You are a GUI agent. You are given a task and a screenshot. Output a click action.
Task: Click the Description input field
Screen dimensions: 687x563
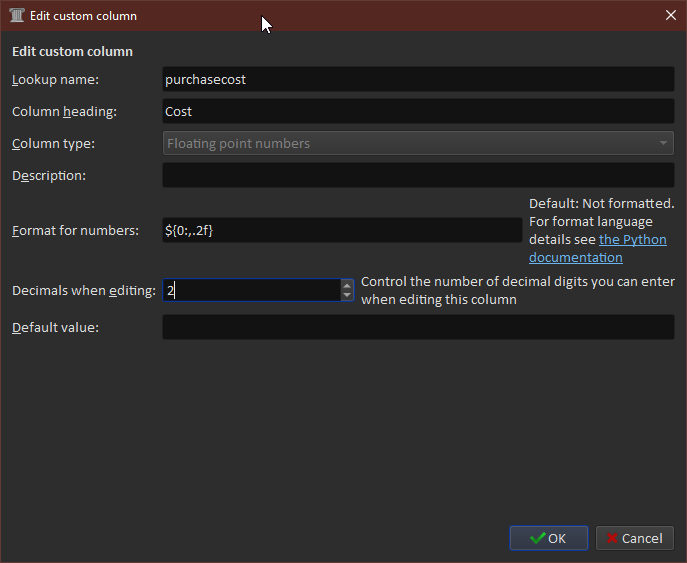[418, 175]
